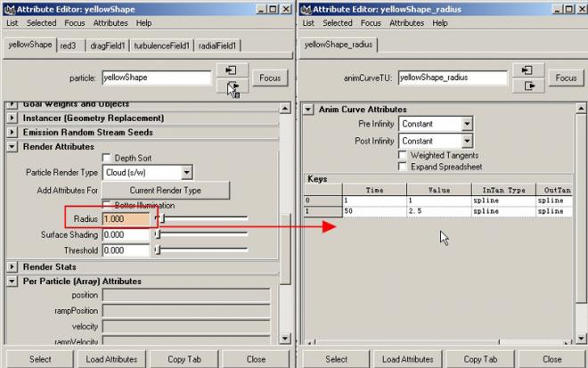588x368 pixels.
Task: Expand Instancer (Geometry Replacement) section
Action: (12, 119)
